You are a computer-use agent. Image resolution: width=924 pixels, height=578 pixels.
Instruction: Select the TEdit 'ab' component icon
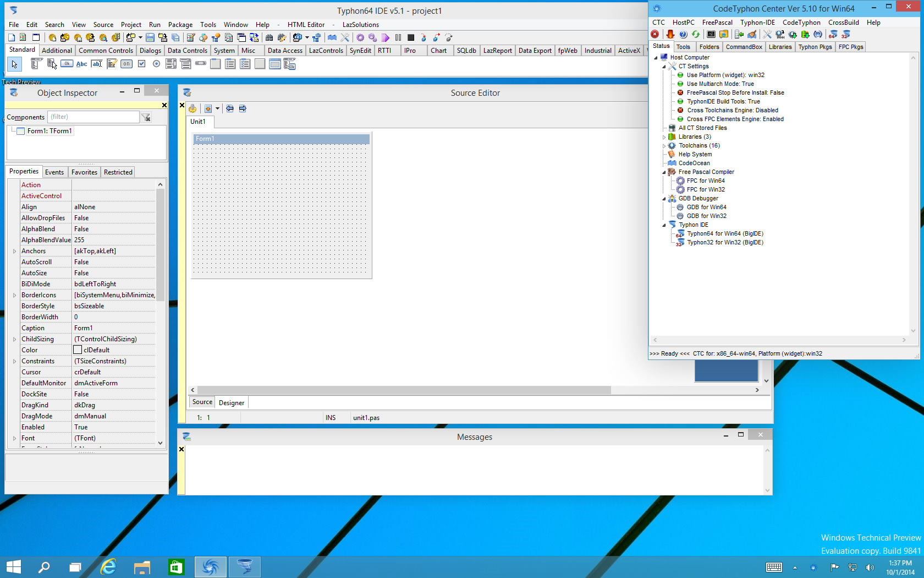point(97,64)
